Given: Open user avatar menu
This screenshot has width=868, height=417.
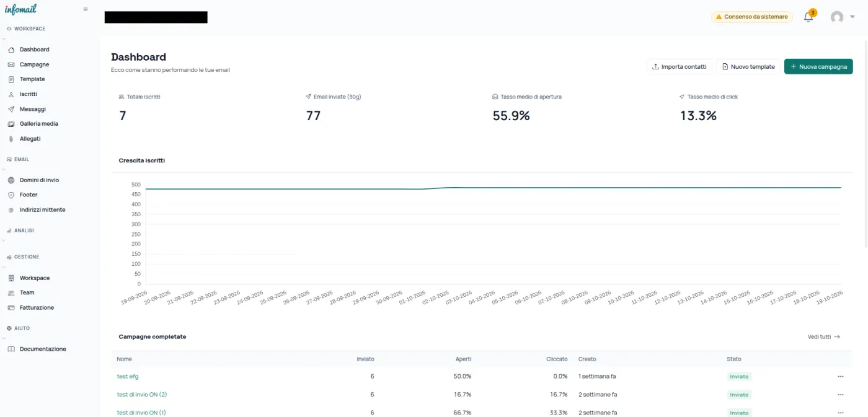Looking at the screenshot, I should [x=837, y=17].
